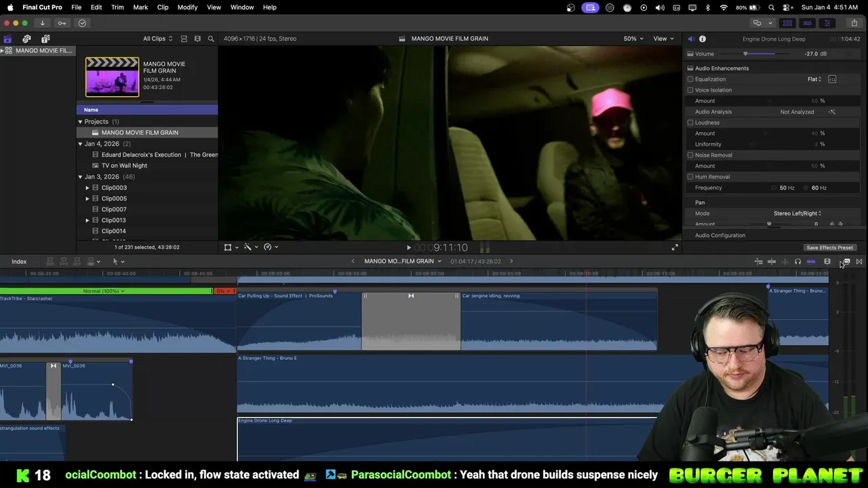
Task: Toggle the Audio Enhancements section icon
Action: pyautogui.click(x=690, y=68)
